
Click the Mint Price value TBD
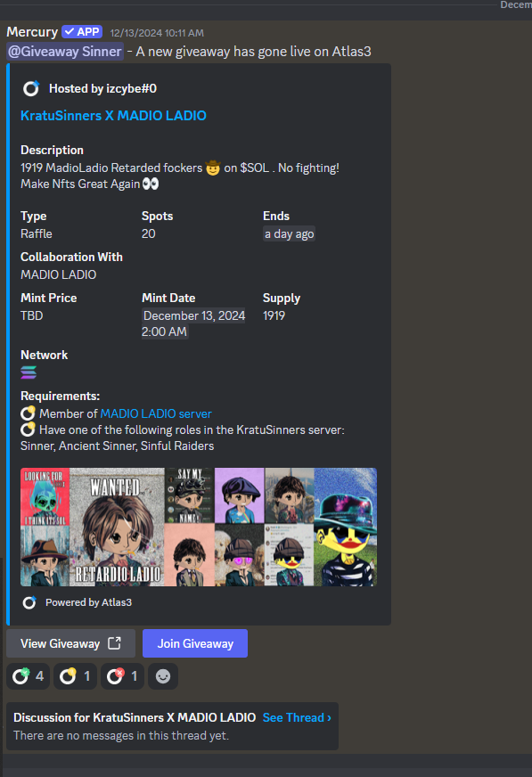[x=32, y=315]
